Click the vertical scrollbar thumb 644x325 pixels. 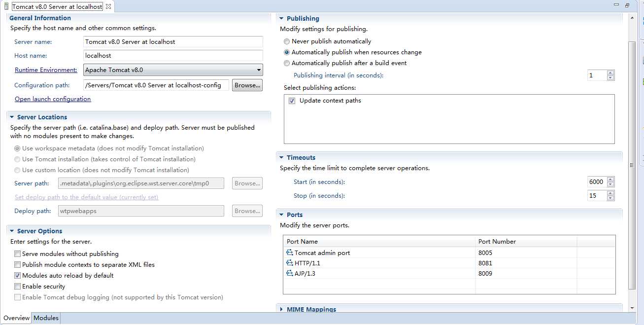tap(633, 166)
